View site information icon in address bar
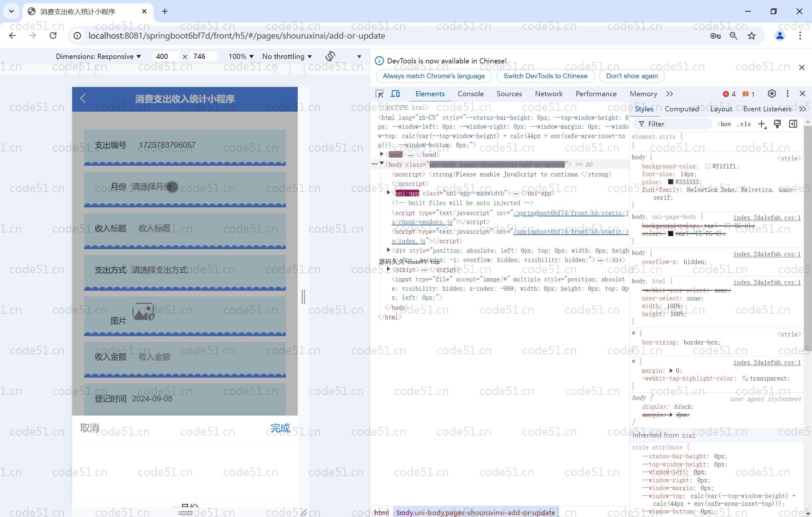Image resolution: width=812 pixels, height=517 pixels. tap(77, 36)
